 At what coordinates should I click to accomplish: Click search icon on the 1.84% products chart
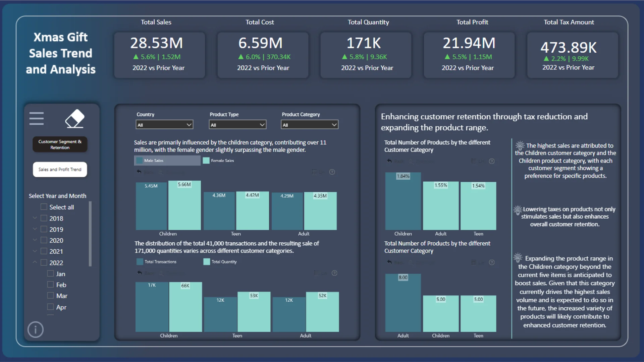(x=412, y=161)
